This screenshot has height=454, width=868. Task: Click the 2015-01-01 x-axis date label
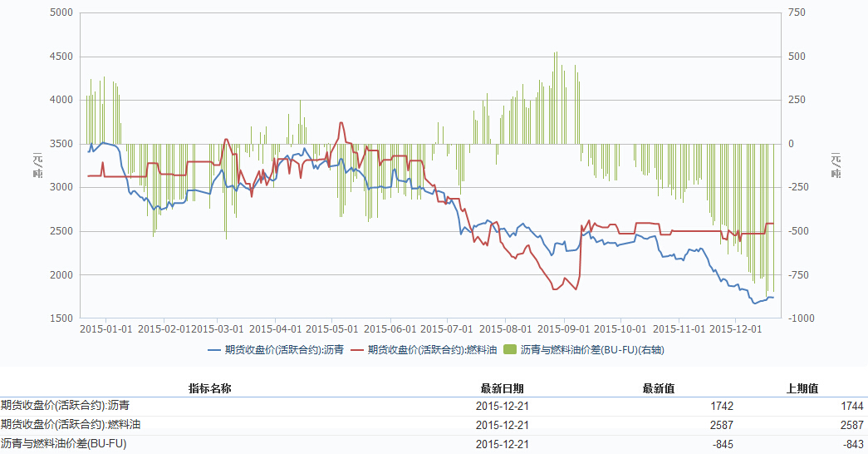pyautogui.click(x=105, y=328)
